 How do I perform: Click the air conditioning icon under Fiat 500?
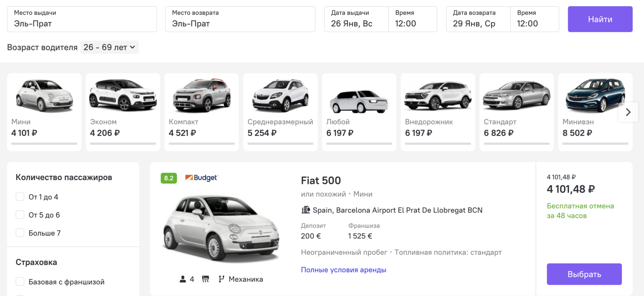205,279
